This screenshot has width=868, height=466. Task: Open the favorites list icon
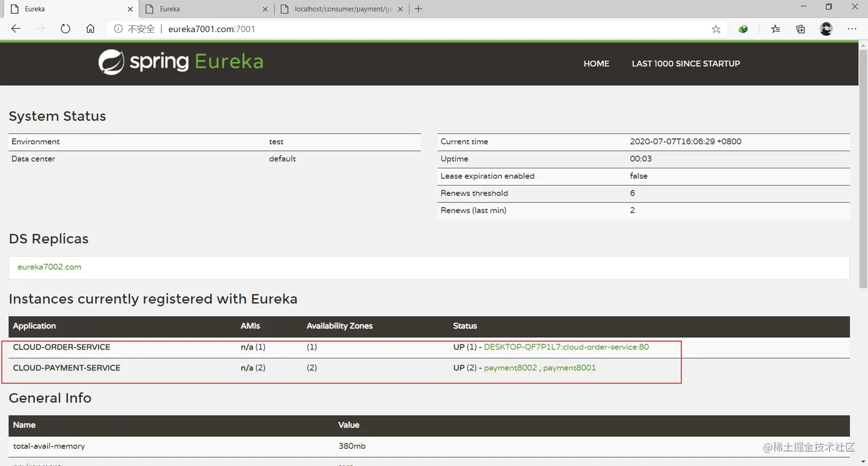click(776, 29)
